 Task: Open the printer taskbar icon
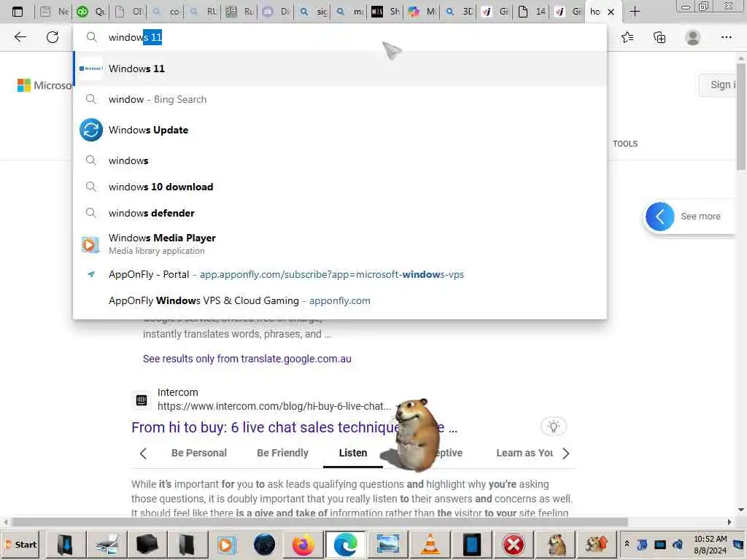click(x=107, y=544)
